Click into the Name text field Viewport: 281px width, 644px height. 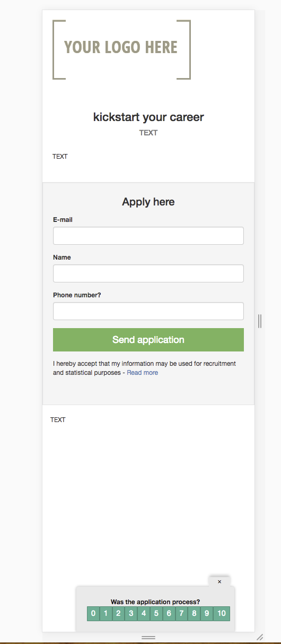click(148, 273)
